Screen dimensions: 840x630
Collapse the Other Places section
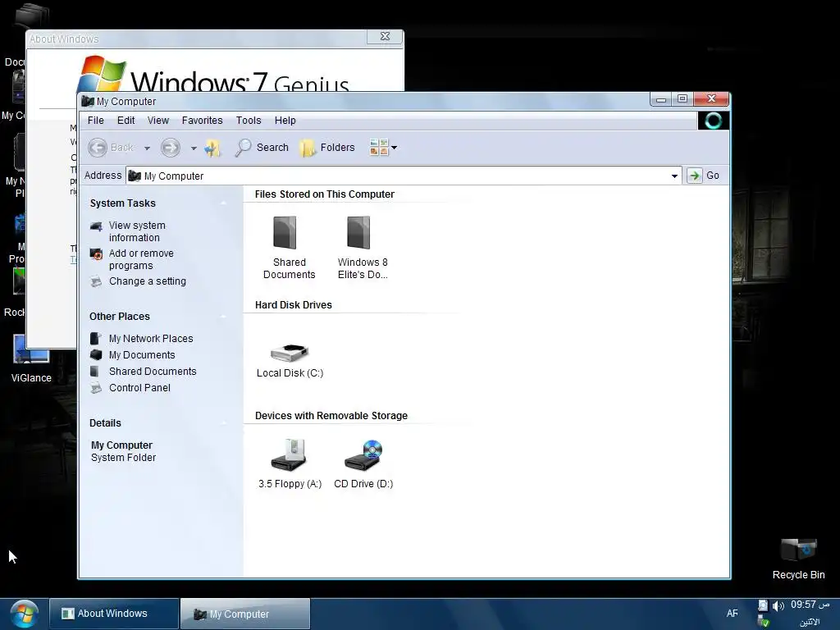223,317
